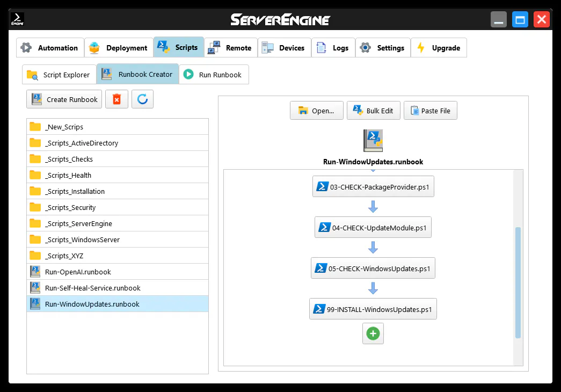Select the Run Runbook sub-tab
Image resolution: width=561 pixels, height=392 pixels.
214,75
